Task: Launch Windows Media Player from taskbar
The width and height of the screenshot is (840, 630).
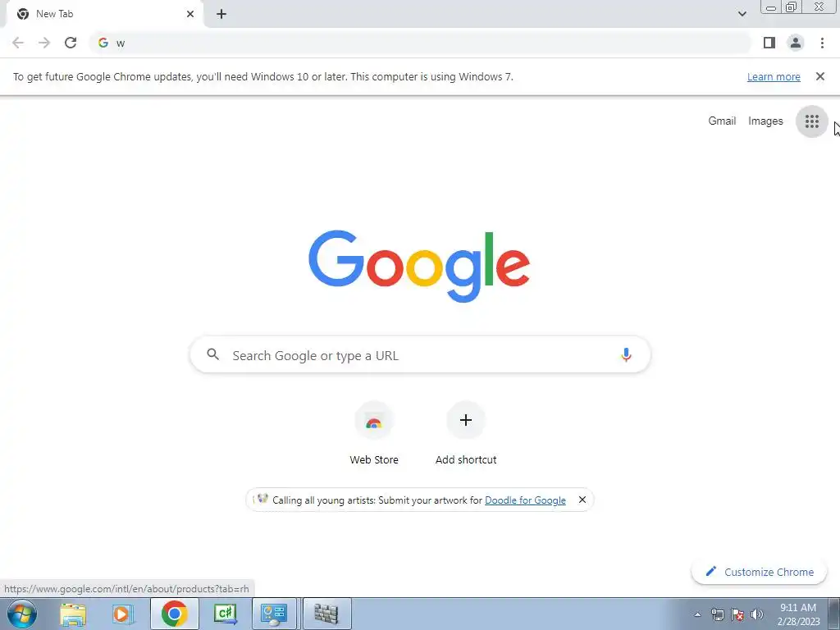Action: (123, 614)
